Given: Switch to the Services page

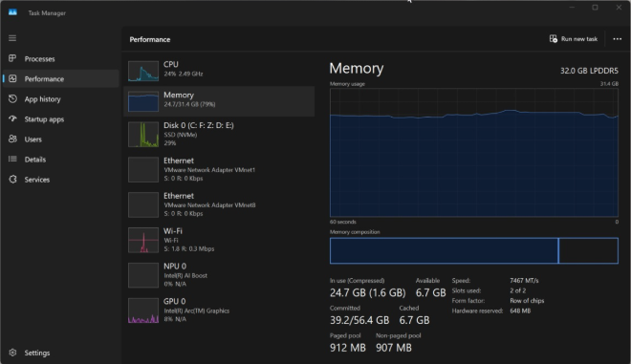Looking at the screenshot, I should (x=61, y=180).
